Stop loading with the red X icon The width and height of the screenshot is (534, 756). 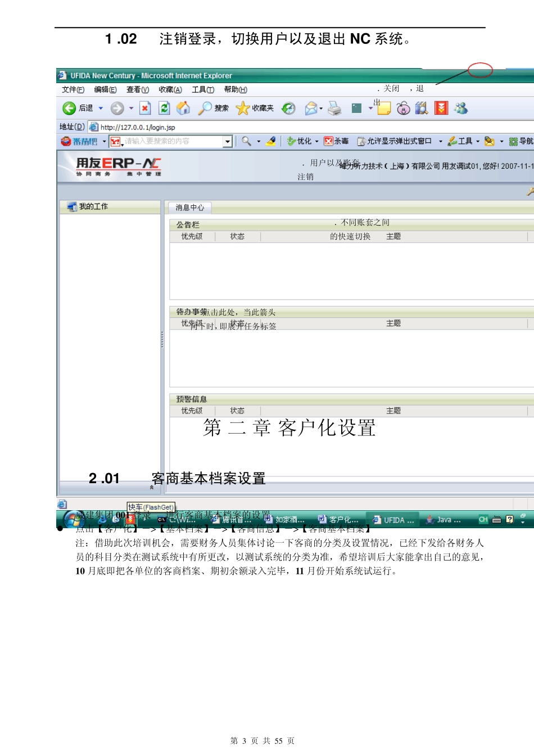(x=145, y=108)
